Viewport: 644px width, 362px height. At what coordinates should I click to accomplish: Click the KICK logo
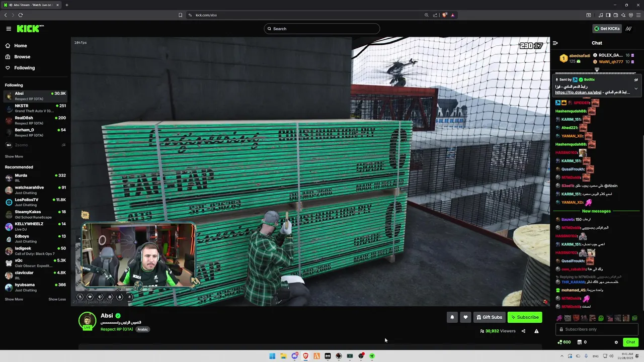(29, 29)
